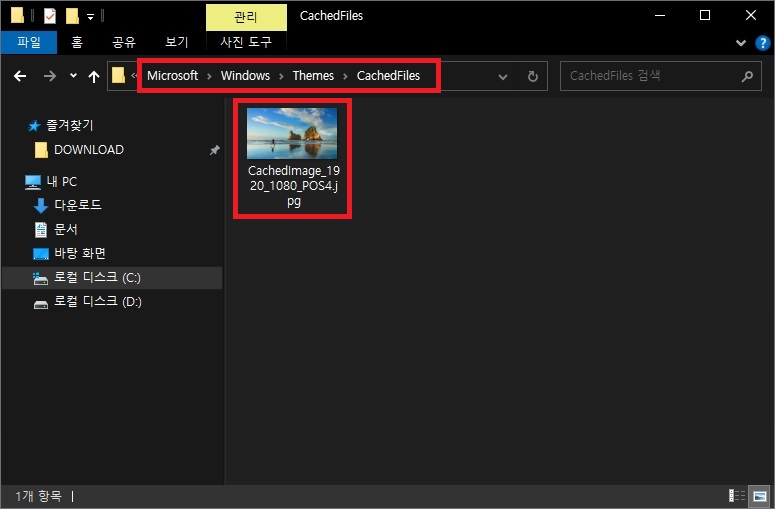Viewport: 775px width, 509px height.
Task: Select CachedImage_1920_1080_POS4.jpg thumbnail
Action: pyautogui.click(x=292, y=133)
